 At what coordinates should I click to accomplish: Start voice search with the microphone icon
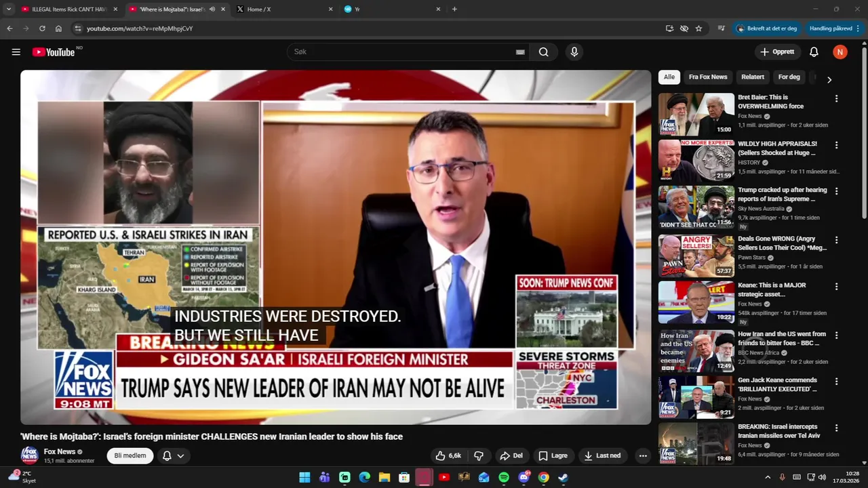[x=574, y=52]
